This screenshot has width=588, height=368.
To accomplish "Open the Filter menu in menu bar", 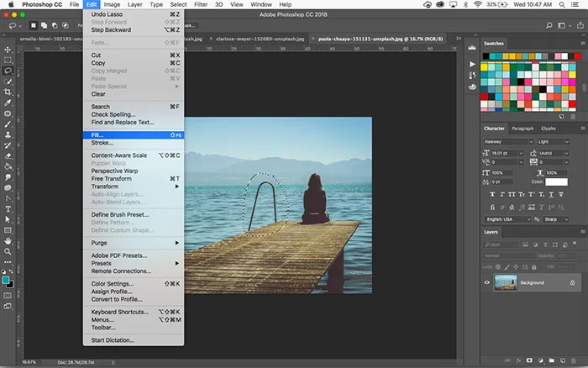I will 201,4.
